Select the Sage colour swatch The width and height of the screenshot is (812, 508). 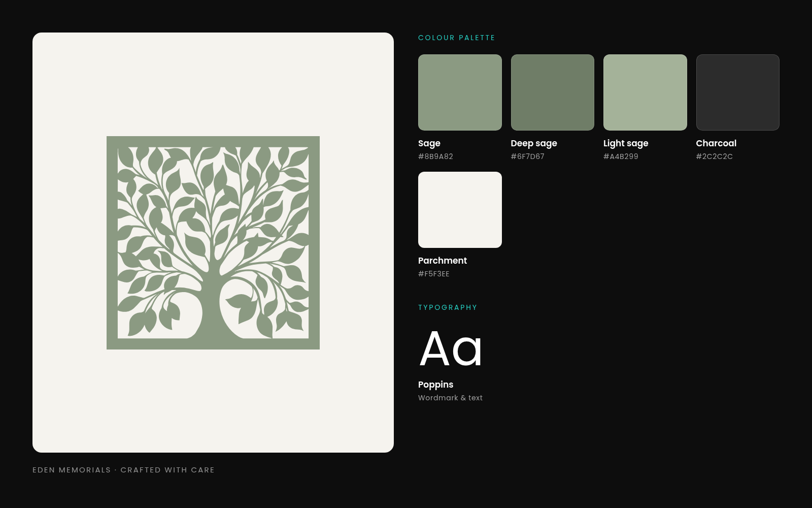point(460,92)
